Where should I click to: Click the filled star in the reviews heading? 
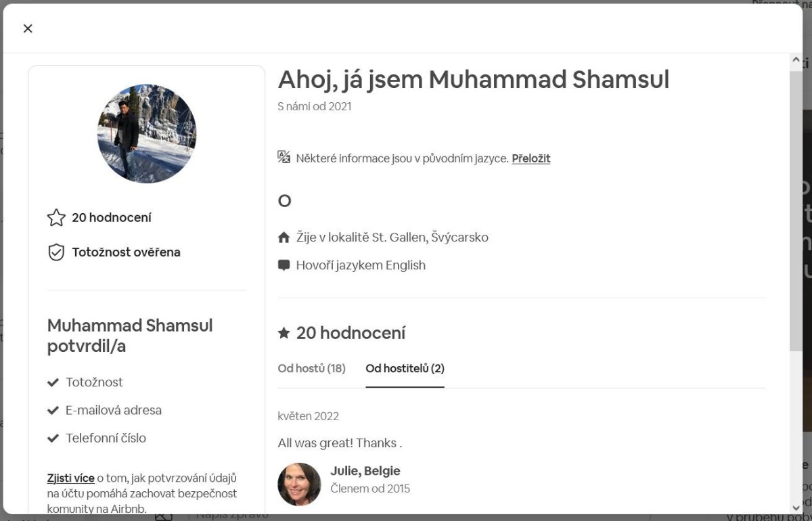(284, 333)
